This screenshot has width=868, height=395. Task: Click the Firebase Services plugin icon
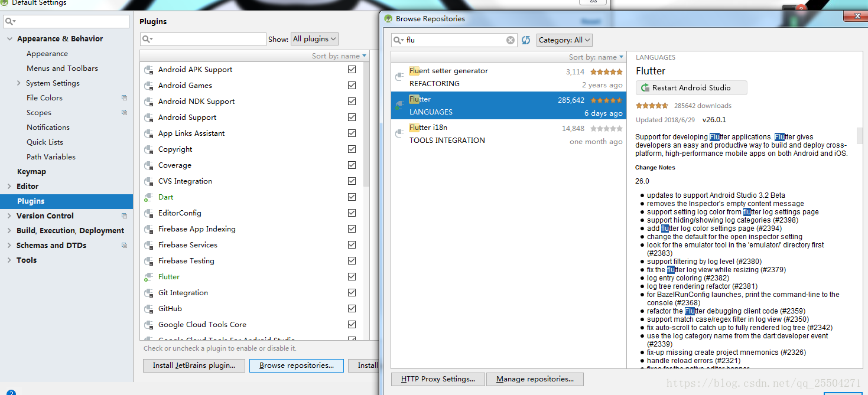click(x=149, y=245)
